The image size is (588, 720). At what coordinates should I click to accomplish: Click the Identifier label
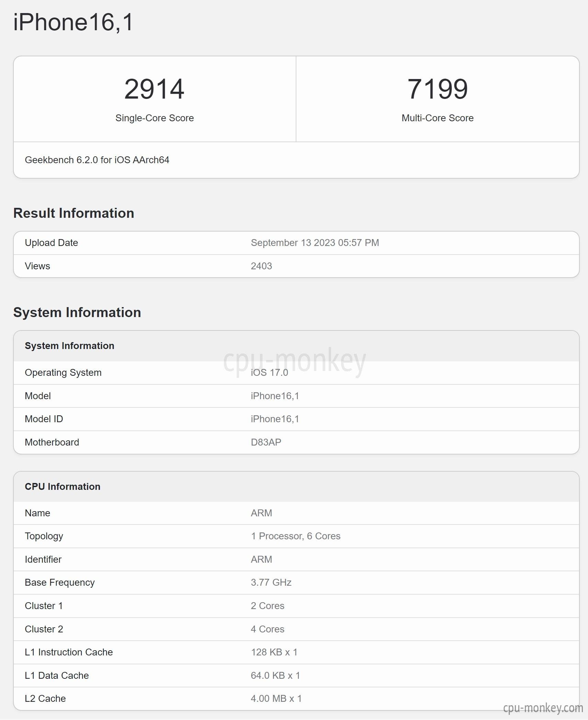[43, 559]
